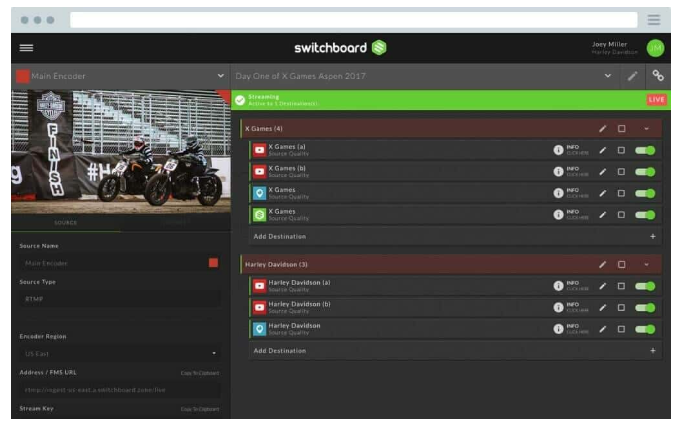Open Joey Miller's profile avatar
Screen dimensions: 682x429
(655, 48)
